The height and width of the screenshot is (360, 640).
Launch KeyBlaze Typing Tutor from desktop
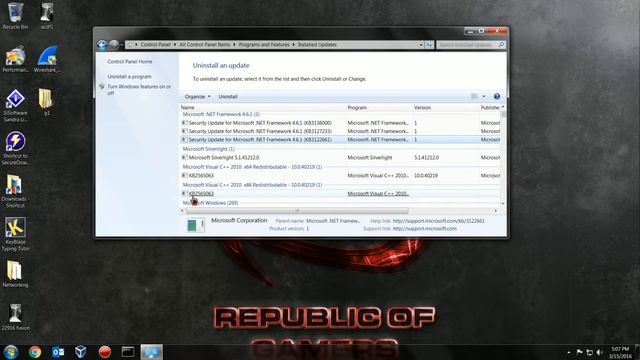pyautogui.click(x=15, y=234)
